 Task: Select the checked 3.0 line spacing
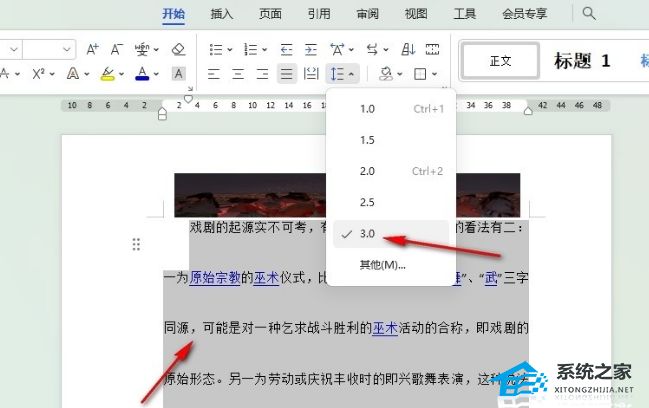[x=391, y=234]
